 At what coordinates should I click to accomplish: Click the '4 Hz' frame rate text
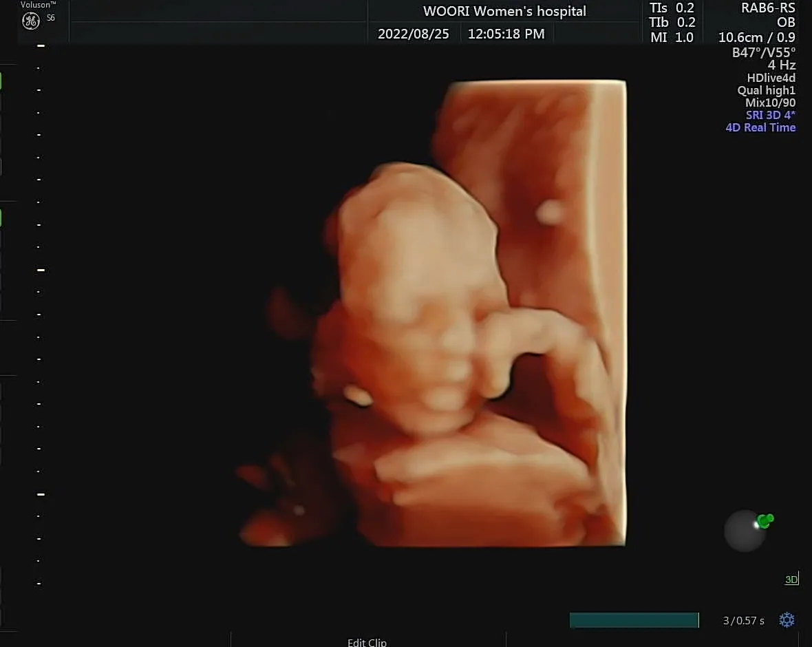[x=782, y=65]
